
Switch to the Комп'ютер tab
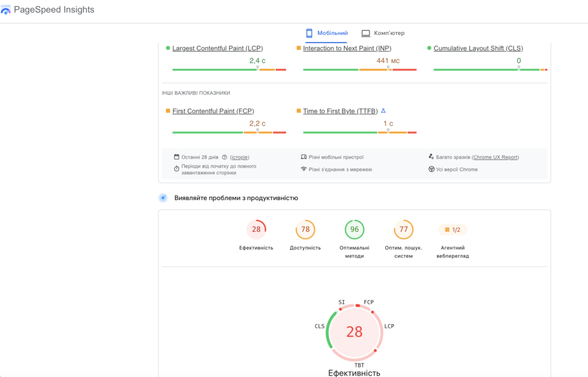[x=383, y=33]
